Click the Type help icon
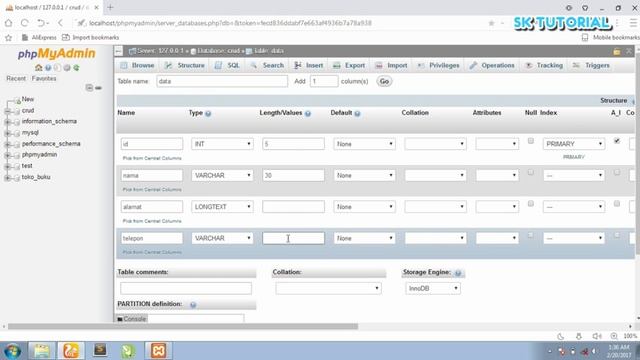Screen dimensions: 640x360 point(208,113)
